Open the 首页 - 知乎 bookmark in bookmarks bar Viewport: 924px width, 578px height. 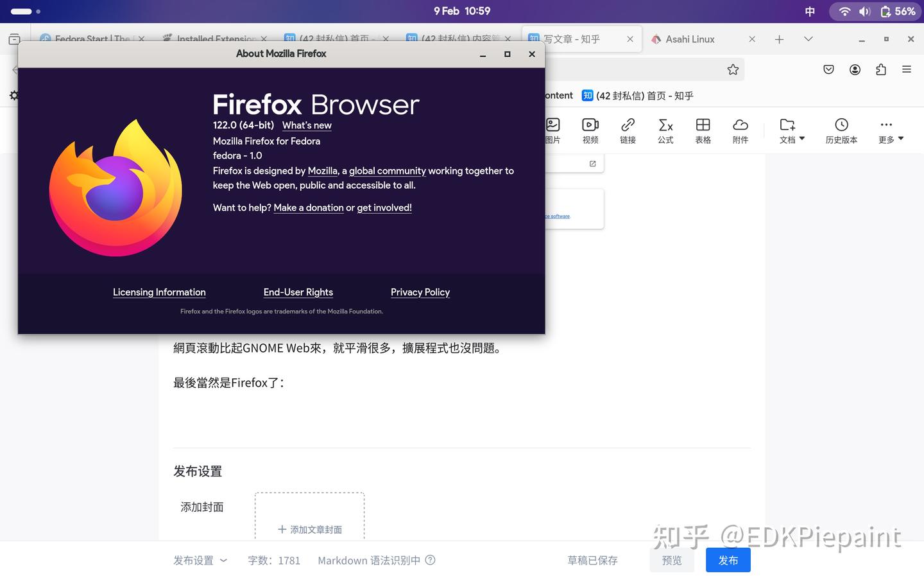637,96
